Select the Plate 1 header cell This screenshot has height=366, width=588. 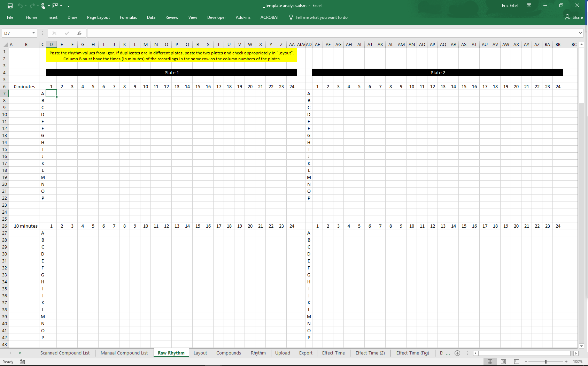tap(171, 73)
